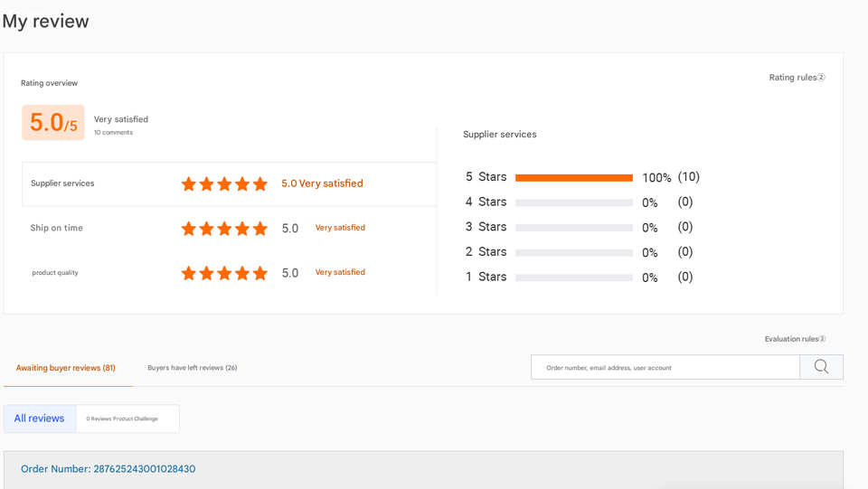Click the Ship on time label

(x=56, y=228)
